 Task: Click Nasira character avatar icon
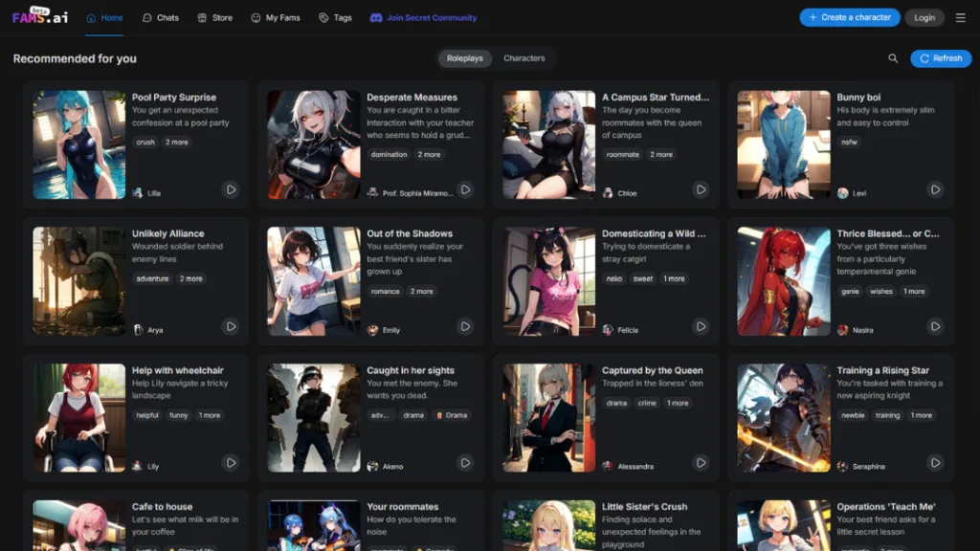click(x=842, y=330)
